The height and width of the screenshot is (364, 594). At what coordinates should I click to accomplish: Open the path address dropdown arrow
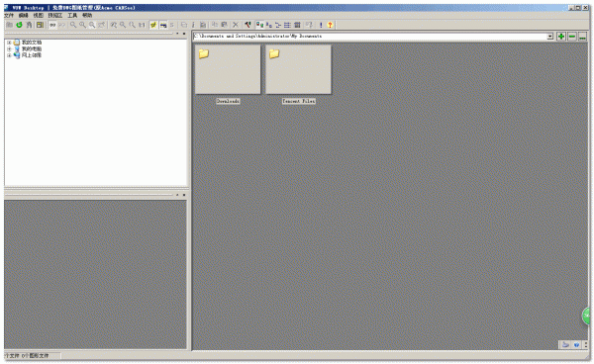(x=550, y=36)
